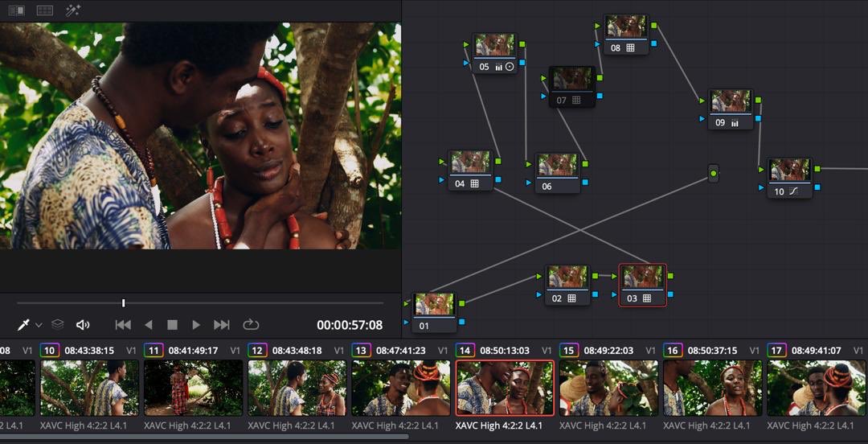Screen dimensions: 868x444
Task: Click the green node graph output circle
Action: pos(714,174)
